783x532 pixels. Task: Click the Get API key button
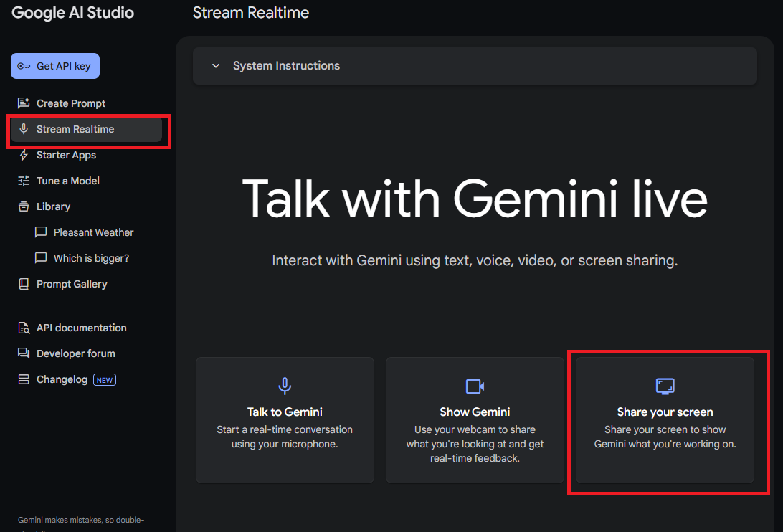55,66
